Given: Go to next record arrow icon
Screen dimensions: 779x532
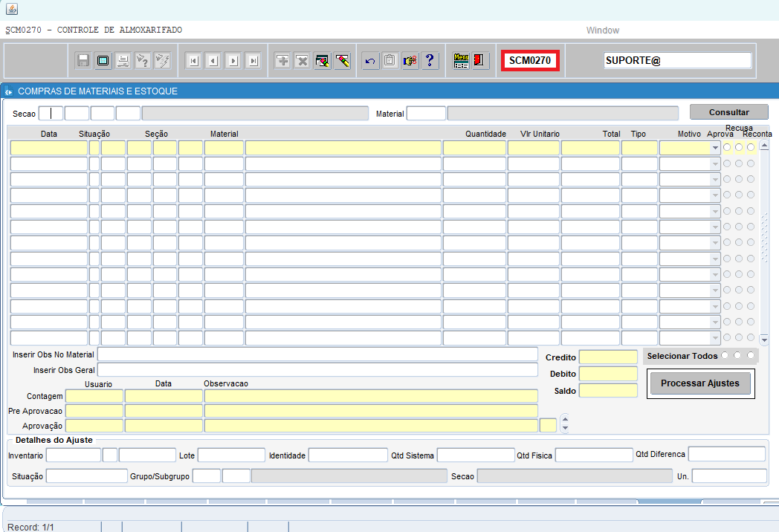Looking at the screenshot, I should pyautogui.click(x=233, y=61).
